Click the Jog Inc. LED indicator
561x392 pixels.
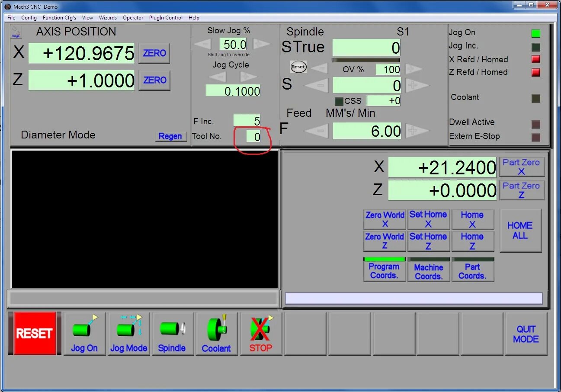pos(536,47)
